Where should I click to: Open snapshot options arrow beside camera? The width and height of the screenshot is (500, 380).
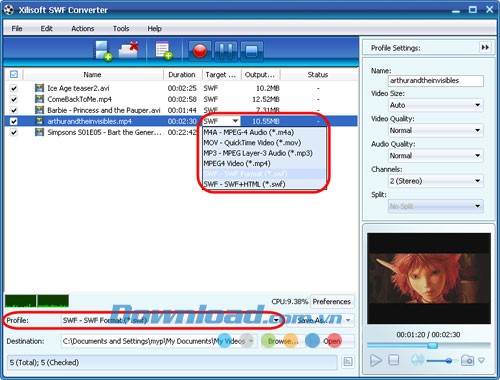(481, 360)
